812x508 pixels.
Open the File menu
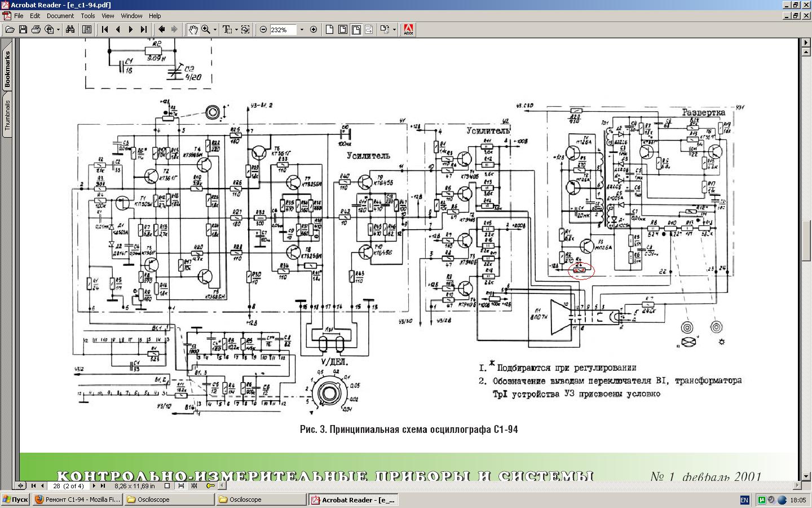point(19,16)
